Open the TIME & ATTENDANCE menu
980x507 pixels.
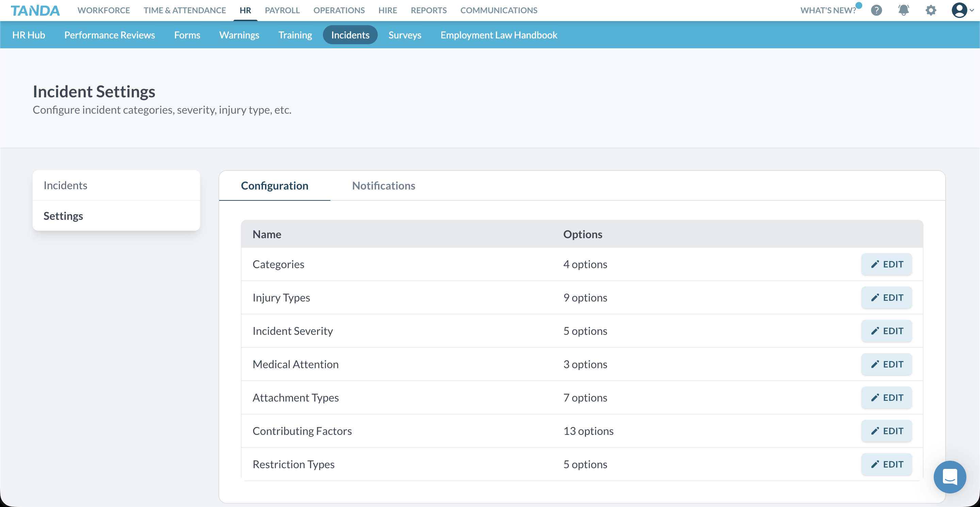click(185, 10)
